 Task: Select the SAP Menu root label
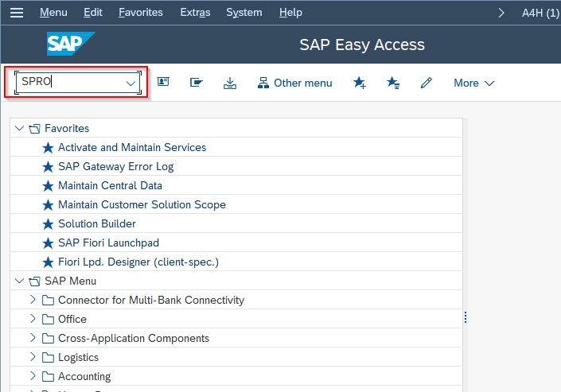71,281
